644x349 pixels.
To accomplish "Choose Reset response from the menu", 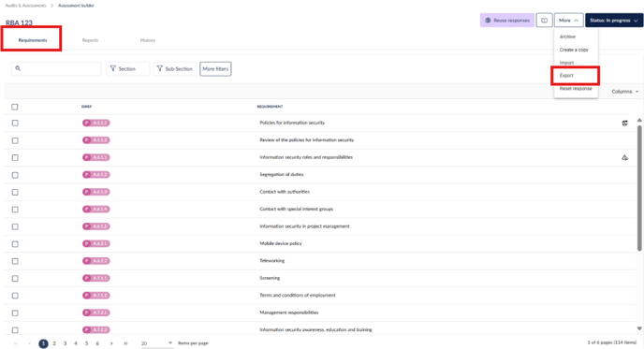I will click(x=576, y=89).
